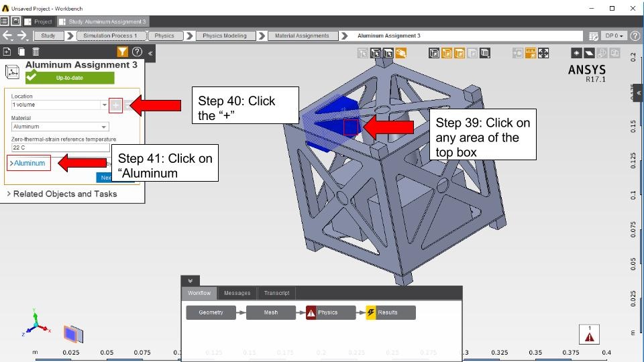Go back with the left arrow

[x=7, y=36]
